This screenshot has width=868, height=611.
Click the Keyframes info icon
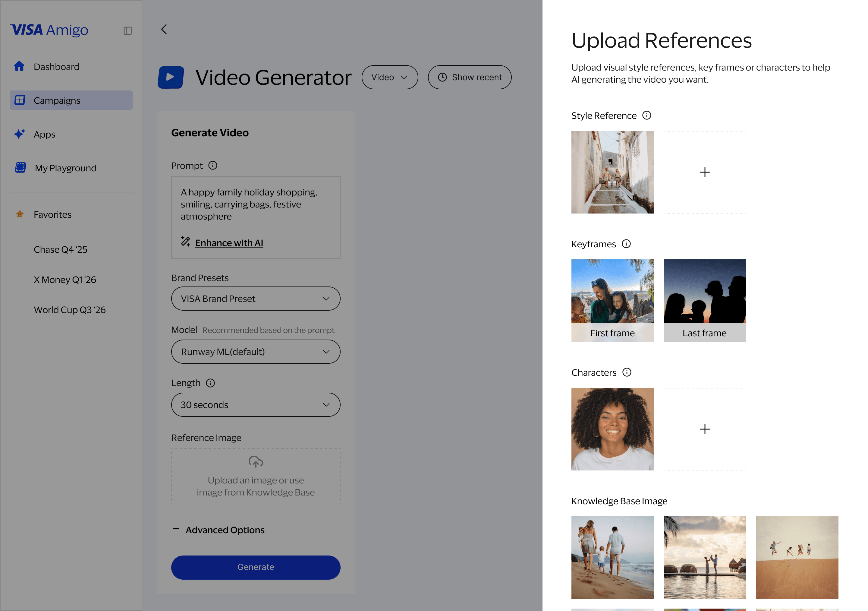tap(626, 244)
